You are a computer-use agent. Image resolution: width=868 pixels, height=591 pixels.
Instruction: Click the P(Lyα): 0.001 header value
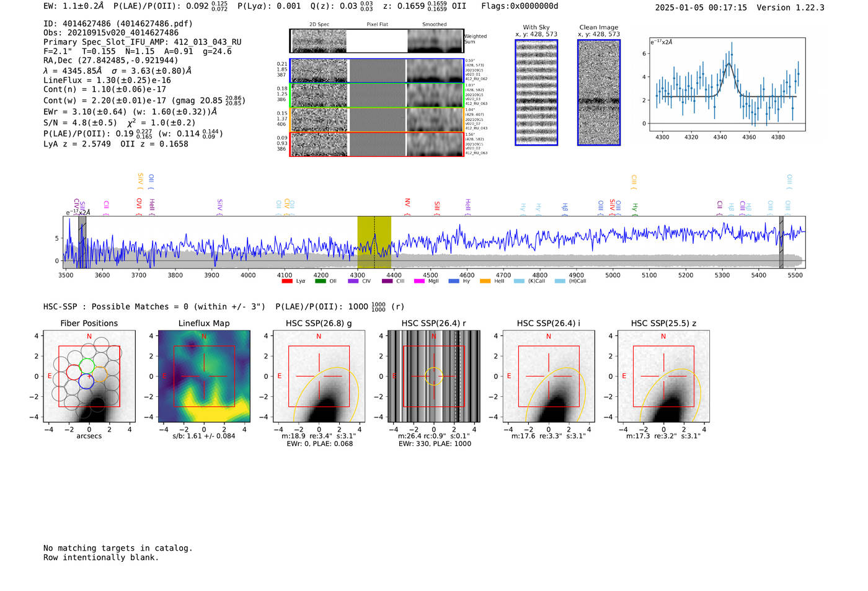269,6
